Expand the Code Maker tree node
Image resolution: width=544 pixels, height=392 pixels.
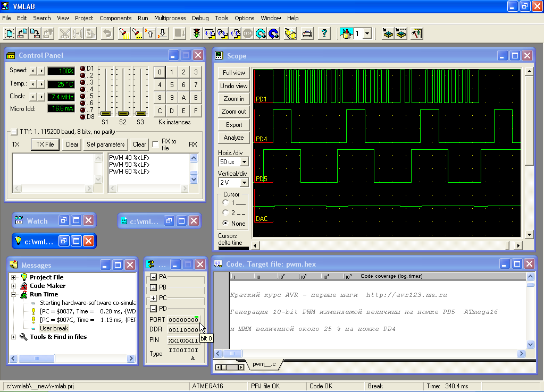pyautogui.click(x=13, y=286)
